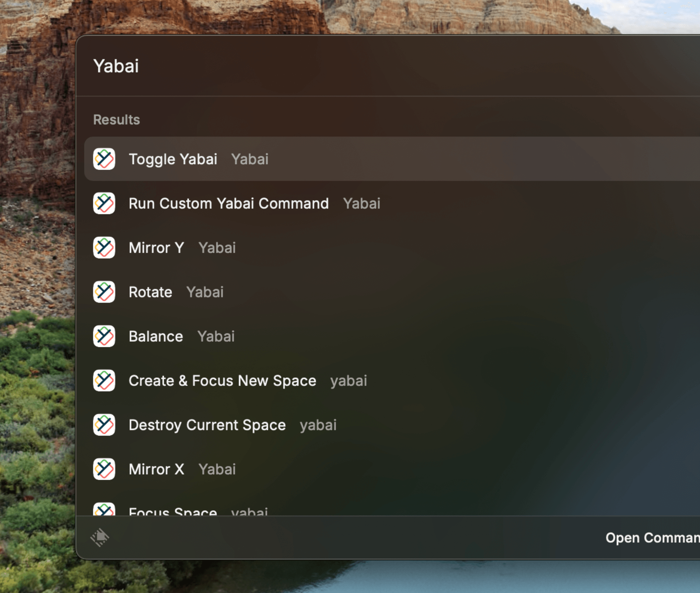Click the Yabai icon beside Balance
700x593 pixels.
pyautogui.click(x=104, y=336)
